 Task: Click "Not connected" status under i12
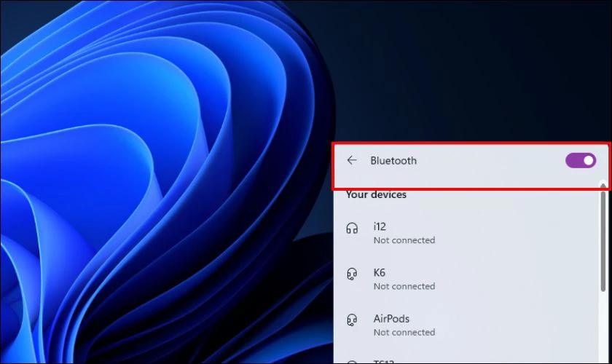404,240
